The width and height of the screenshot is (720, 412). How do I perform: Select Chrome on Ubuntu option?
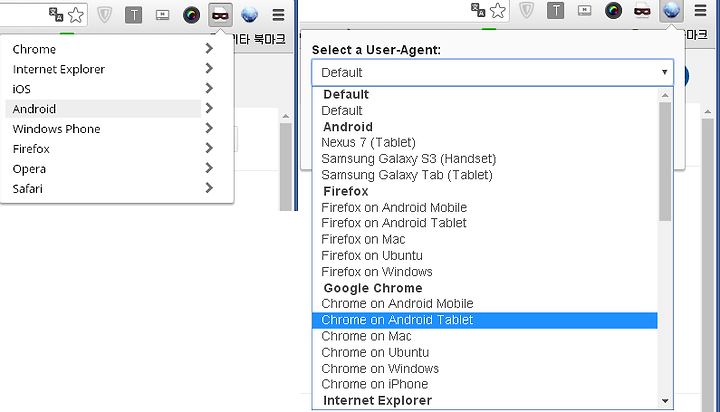(x=485, y=353)
